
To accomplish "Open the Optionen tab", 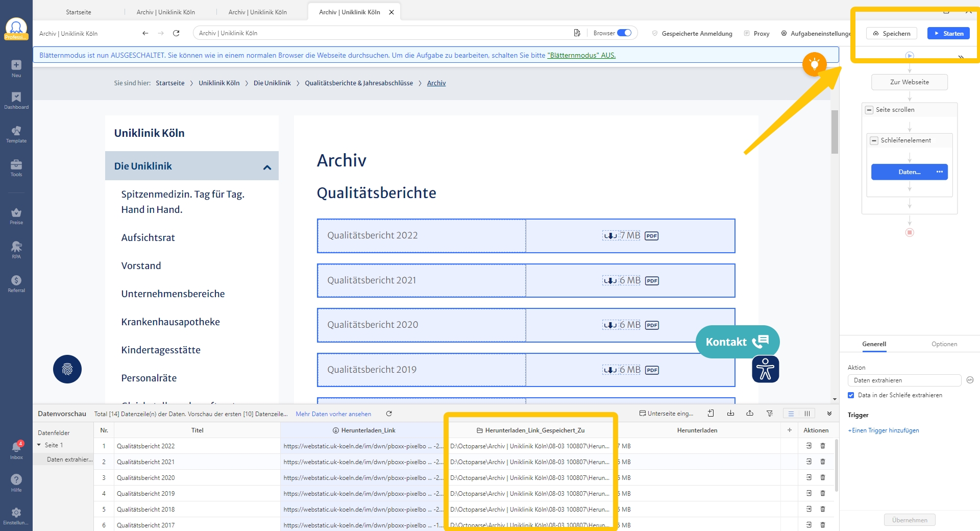I will click(x=944, y=344).
